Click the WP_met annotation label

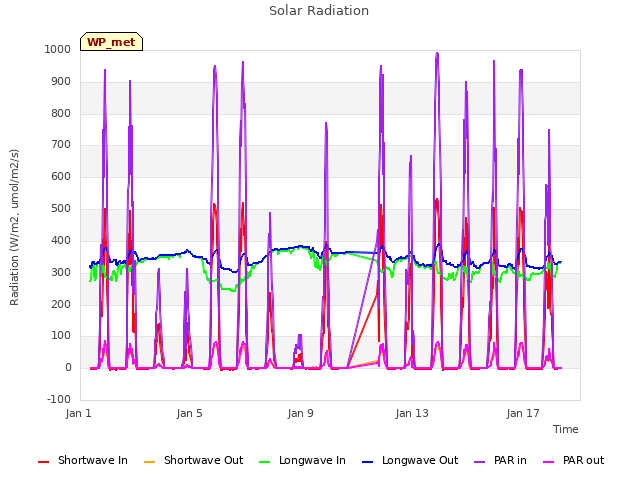pos(111,42)
